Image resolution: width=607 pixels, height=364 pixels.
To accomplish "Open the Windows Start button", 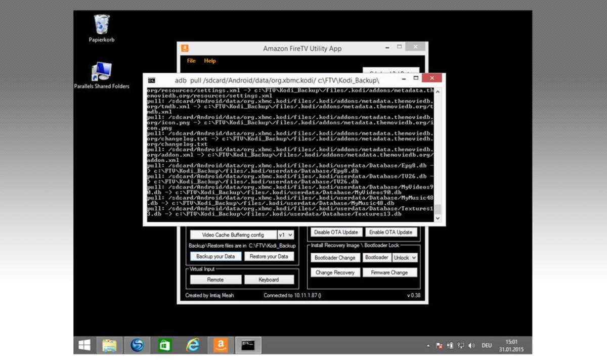I will pos(84,345).
